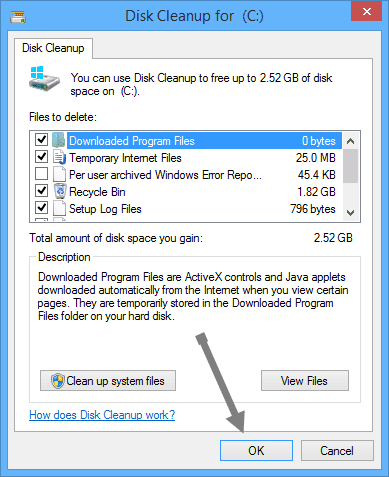Click the Downloaded Program Files folder icon
This screenshot has width=389, height=477.
[x=59, y=140]
